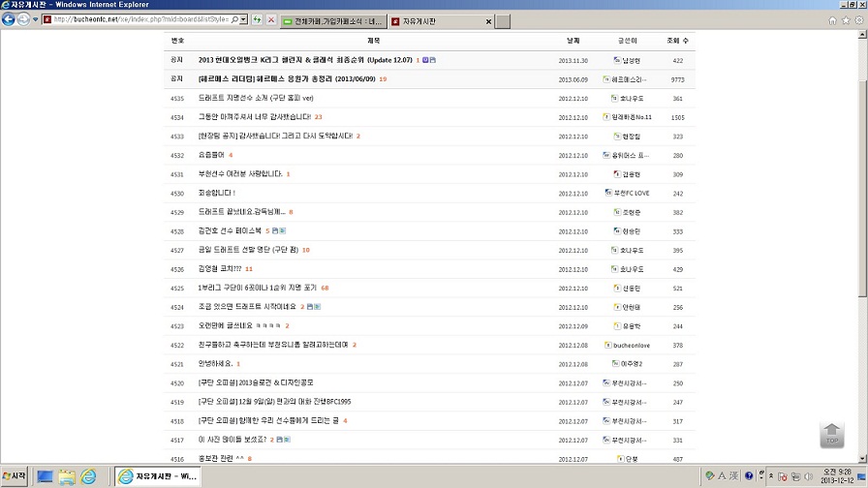This screenshot has height=488, width=868.
Task: Open the Explorer folder icon in quick launch
Action: tap(67, 476)
